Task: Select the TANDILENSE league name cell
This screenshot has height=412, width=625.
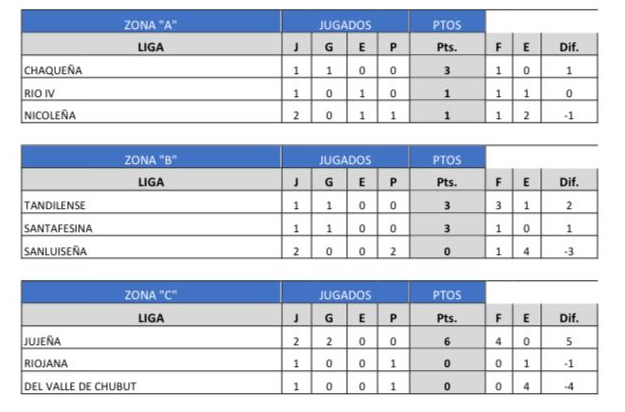Action: [x=151, y=202]
